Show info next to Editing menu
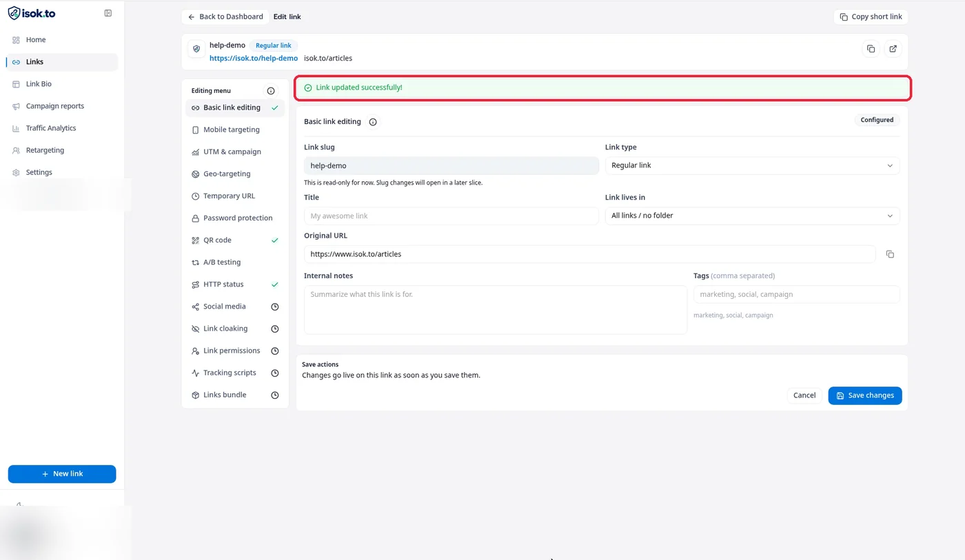Viewport: 965px width, 560px height. pyautogui.click(x=271, y=91)
